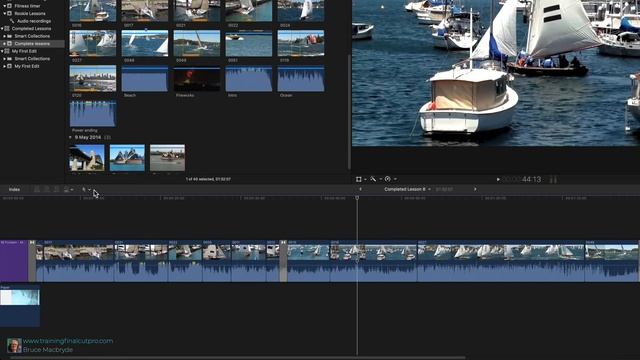640x360 pixels.
Task: Toggle the audio meters next to timecode
Action: (553, 179)
